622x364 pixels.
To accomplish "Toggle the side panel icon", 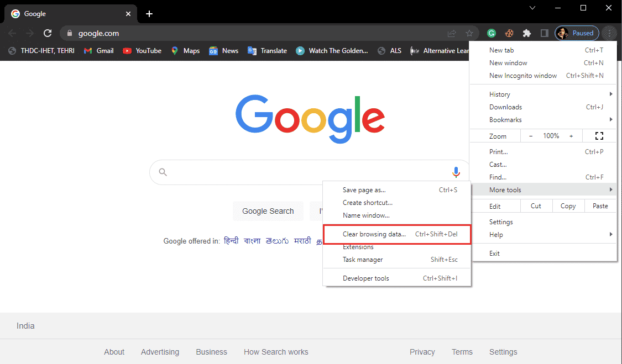I will (x=544, y=33).
